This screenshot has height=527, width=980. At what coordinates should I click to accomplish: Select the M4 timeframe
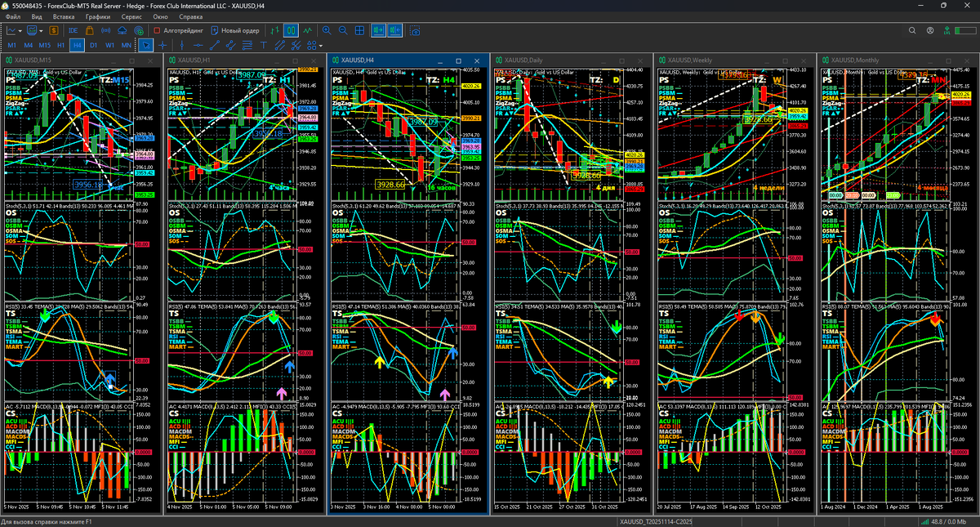[28, 45]
